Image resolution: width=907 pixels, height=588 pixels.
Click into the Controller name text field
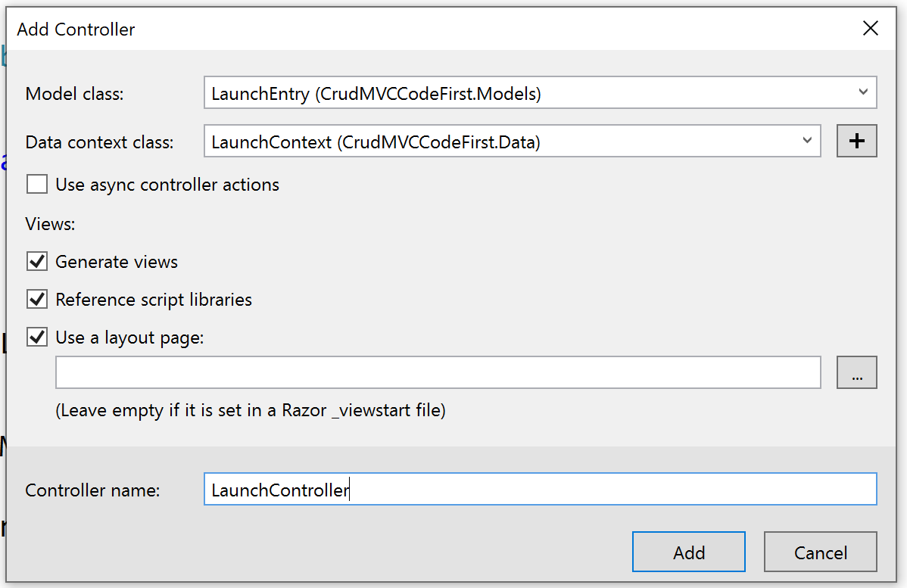tap(539, 490)
